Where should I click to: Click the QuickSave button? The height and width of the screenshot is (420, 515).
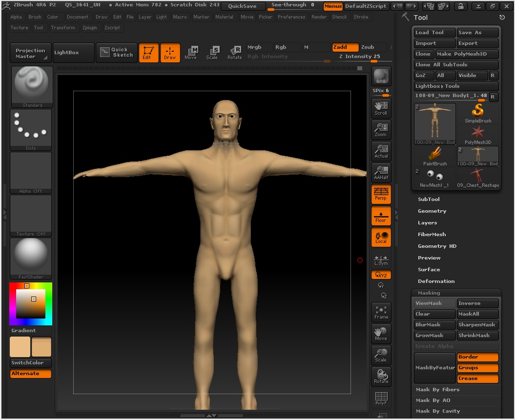click(243, 6)
